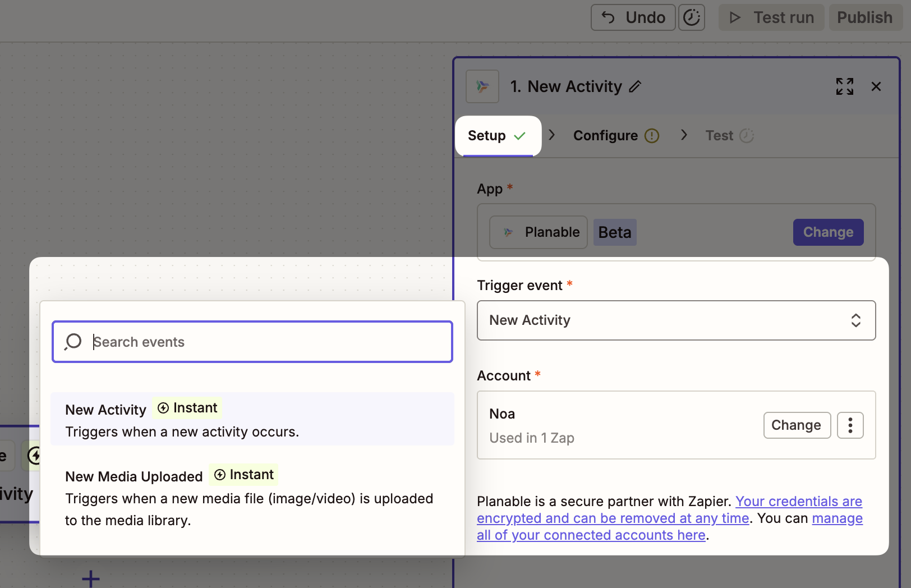Click the Undo button
911x588 pixels.
click(x=633, y=17)
